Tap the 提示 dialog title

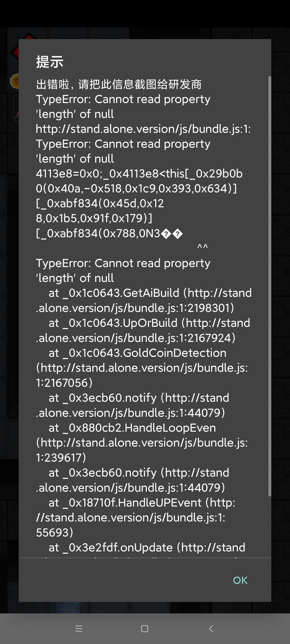pyautogui.click(x=50, y=62)
